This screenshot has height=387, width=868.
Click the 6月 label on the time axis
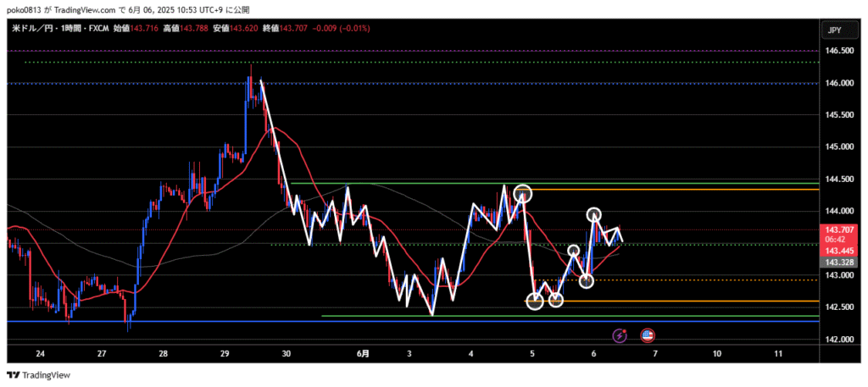pyautogui.click(x=362, y=353)
